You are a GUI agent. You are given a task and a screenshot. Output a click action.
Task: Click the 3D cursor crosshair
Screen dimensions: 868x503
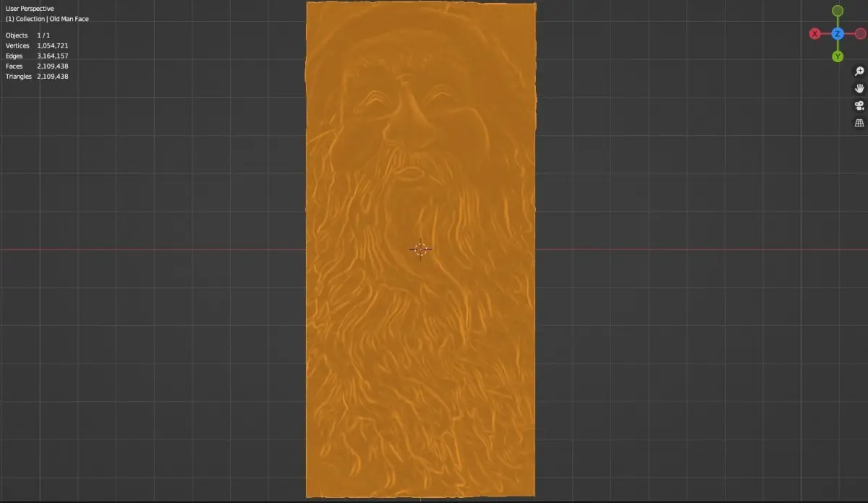click(x=420, y=249)
